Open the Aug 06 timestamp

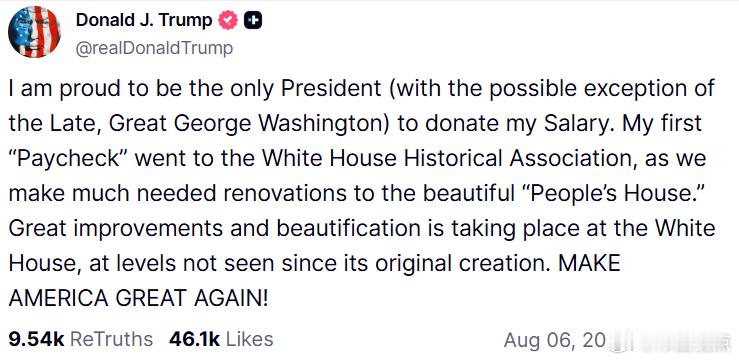click(554, 340)
